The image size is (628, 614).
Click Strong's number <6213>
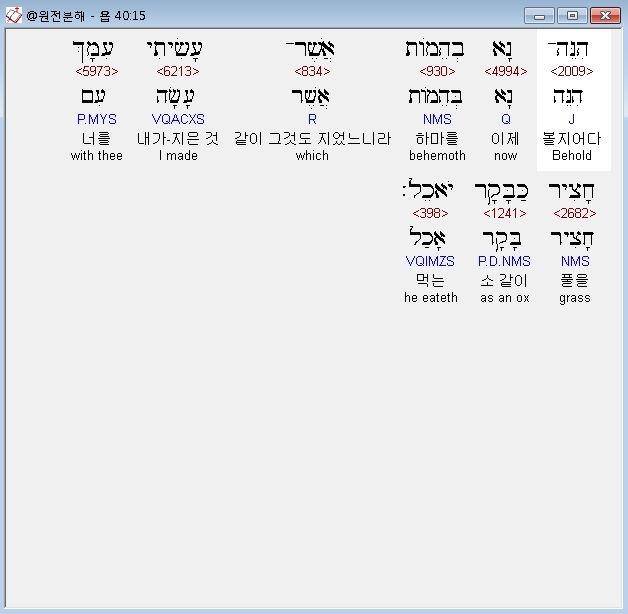tap(177, 71)
